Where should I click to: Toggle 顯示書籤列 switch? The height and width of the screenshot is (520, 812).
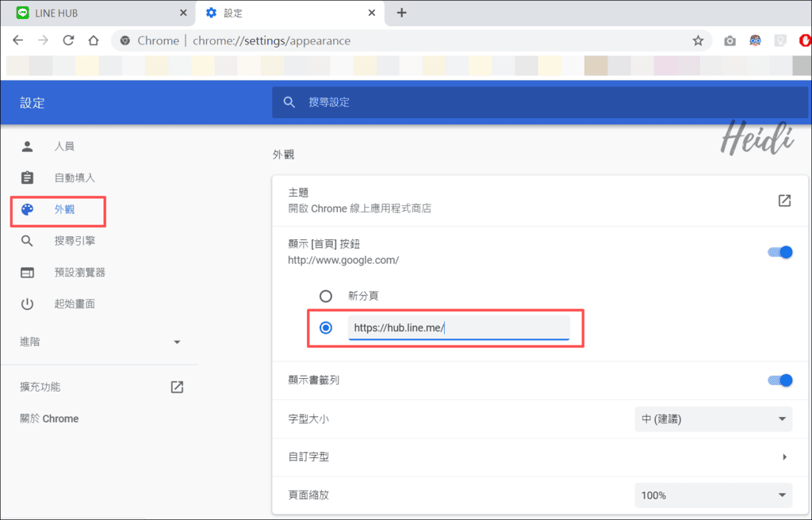click(x=780, y=380)
